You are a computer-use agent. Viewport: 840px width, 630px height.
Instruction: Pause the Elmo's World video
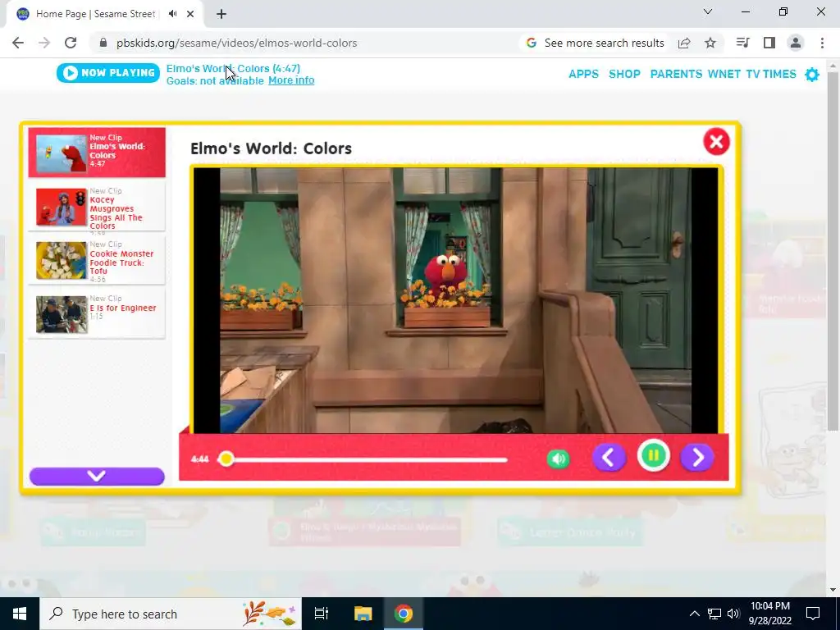point(653,456)
